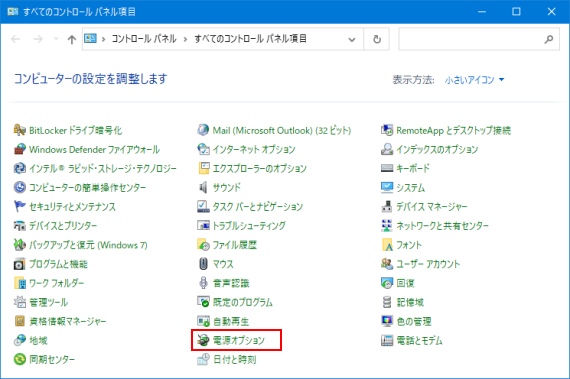Open the Mail (Microsoft Outlook) icon
570x379 pixels.
[x=203, y=130]
